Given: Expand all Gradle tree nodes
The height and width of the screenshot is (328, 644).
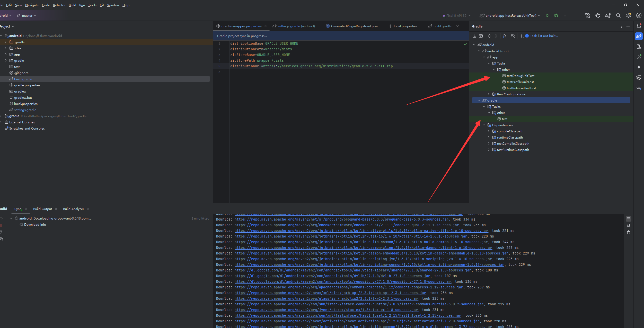Looking at the screenshot, I should pos(489,36).
